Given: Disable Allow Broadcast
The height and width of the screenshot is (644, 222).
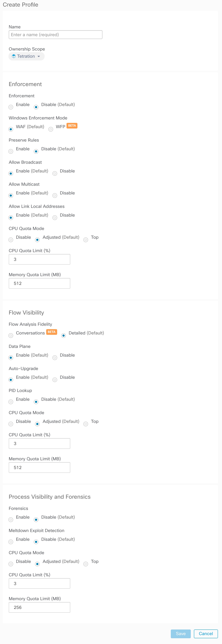Looking at the screenshot, I should coord(55,174).
